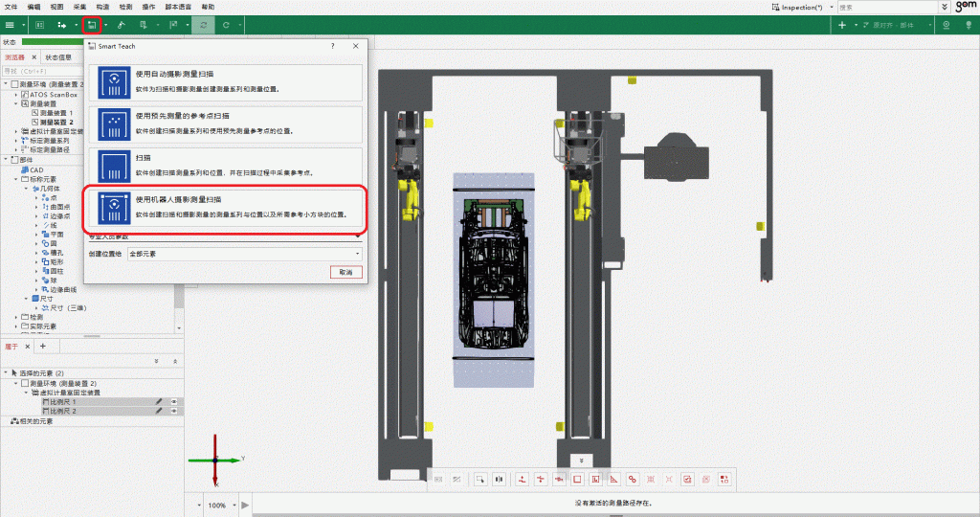The image size is (980, 517).
Task: Collapse the 测量装置 tree node
Action: point(16,103)
